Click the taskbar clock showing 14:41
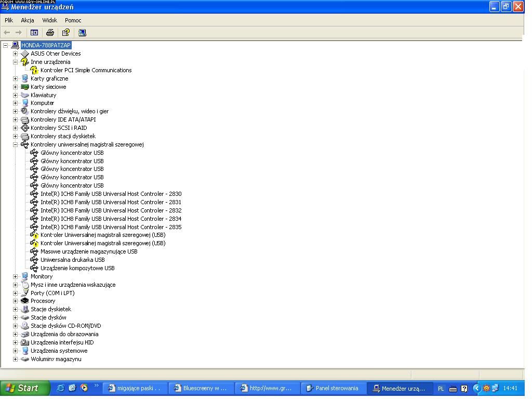 pyautogui.click(x=510, y=388)
